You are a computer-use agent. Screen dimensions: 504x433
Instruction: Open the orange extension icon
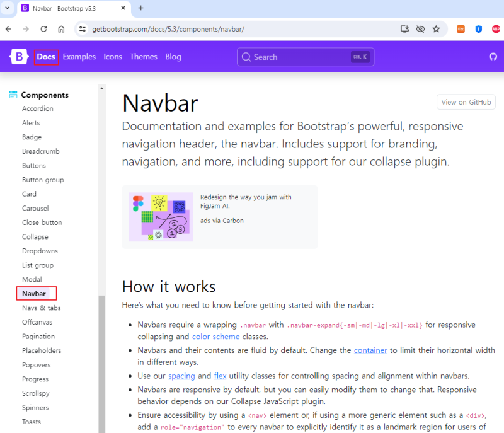point(461,29)
